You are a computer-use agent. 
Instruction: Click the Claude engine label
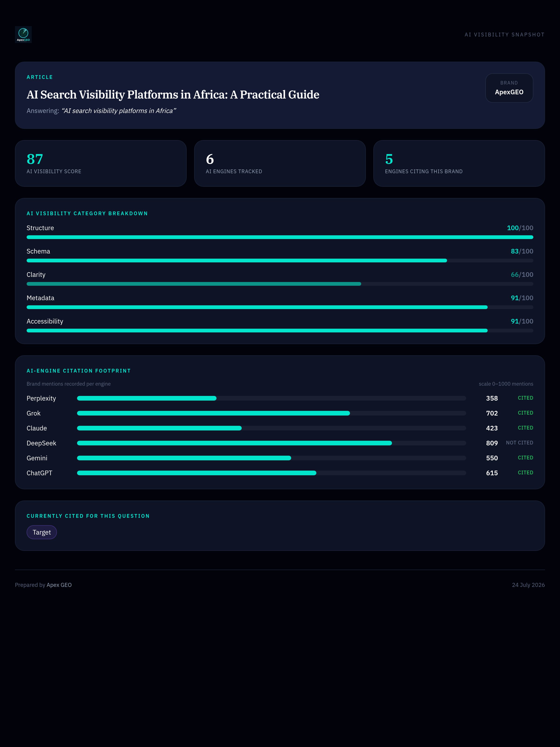click(x=37, y=428)
